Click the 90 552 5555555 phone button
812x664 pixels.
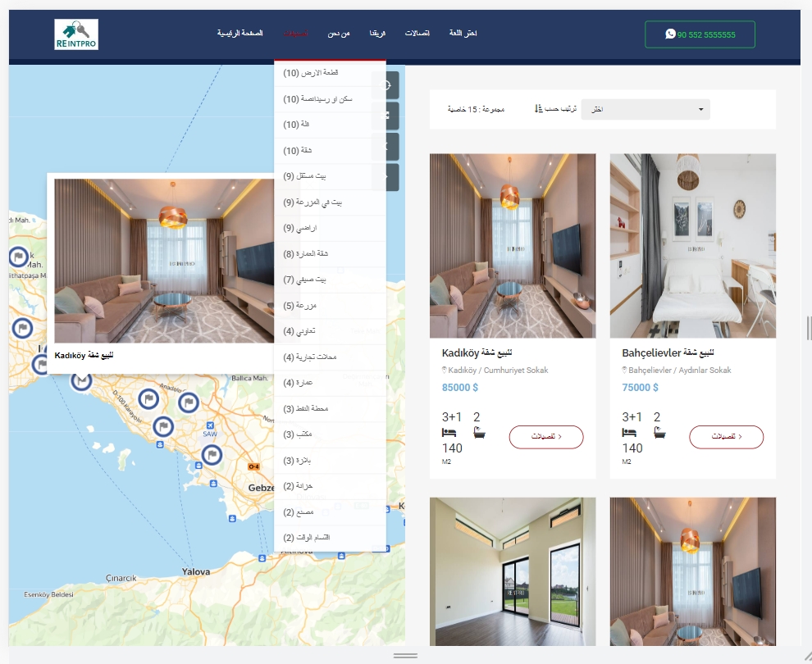click(x=700, y=34)
